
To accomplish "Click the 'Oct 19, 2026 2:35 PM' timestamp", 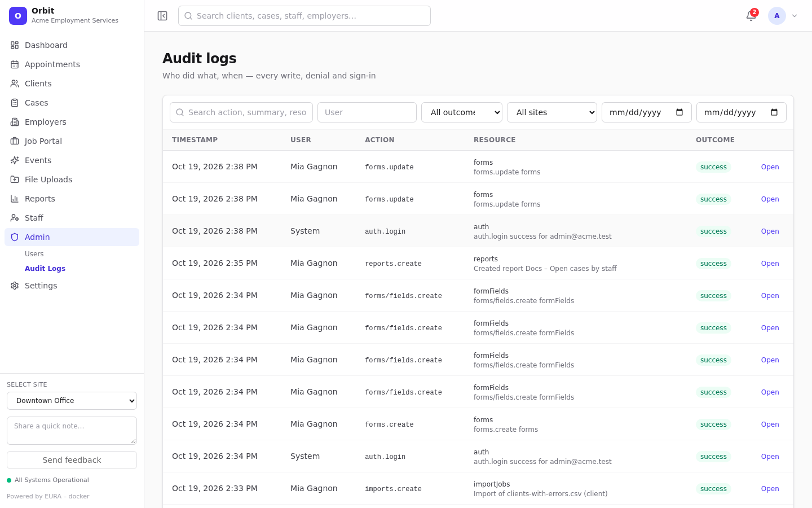I will click(x=215, y=263).
